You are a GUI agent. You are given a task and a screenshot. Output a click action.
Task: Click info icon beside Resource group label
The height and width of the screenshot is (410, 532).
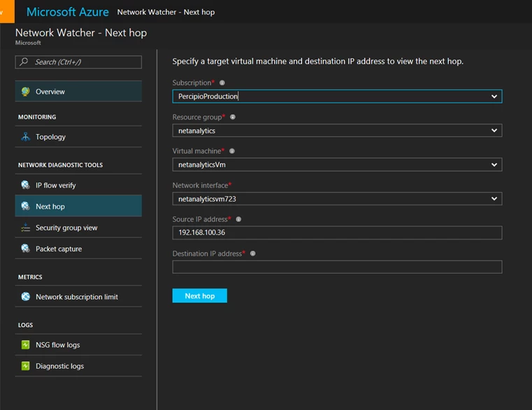click(x=233, y=117)
